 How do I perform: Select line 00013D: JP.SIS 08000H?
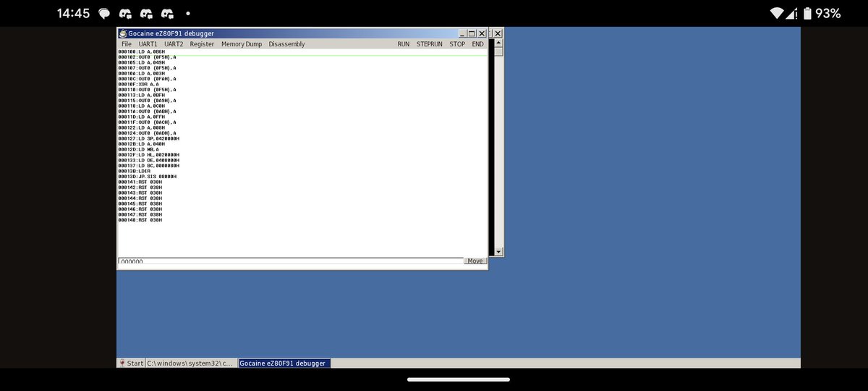148,177
